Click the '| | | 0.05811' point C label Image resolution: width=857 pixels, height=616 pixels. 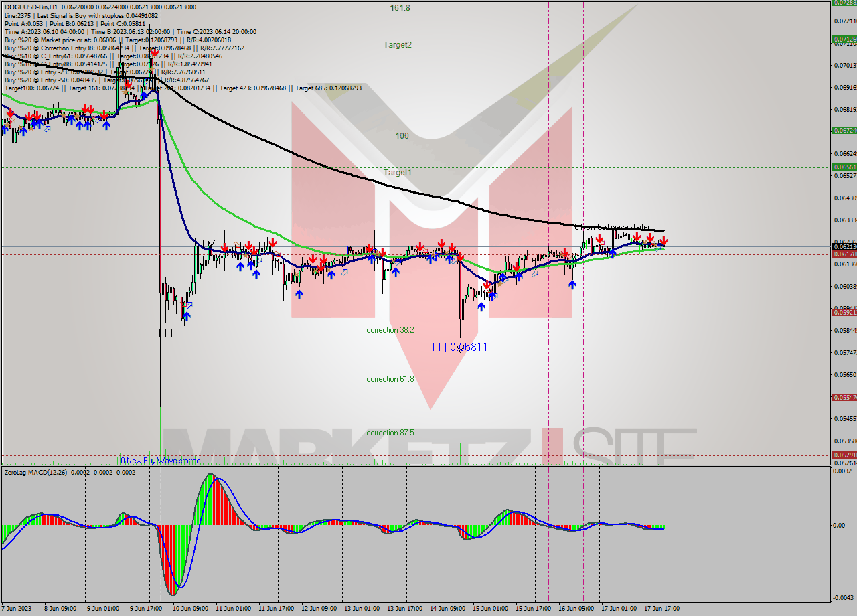tap(459, 347)
